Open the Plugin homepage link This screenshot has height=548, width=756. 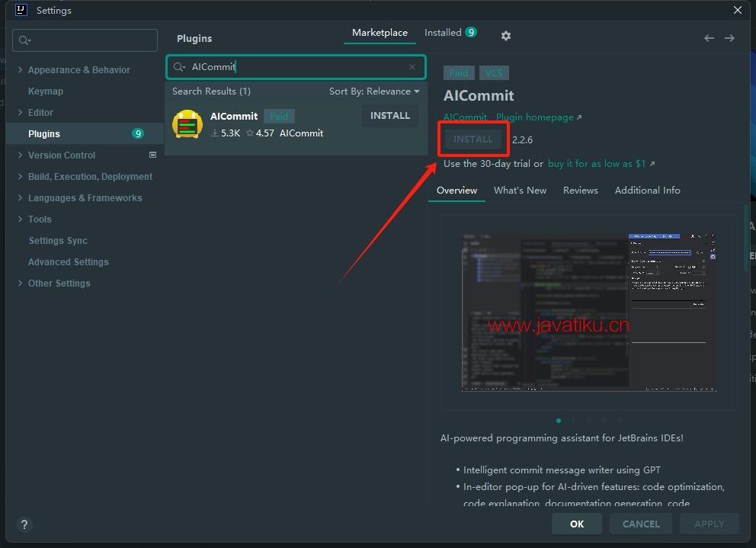coord(539,117)
